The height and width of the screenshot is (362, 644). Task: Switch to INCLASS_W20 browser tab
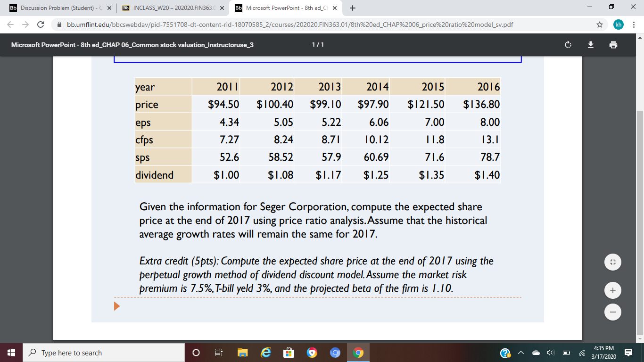coord(172,8)
